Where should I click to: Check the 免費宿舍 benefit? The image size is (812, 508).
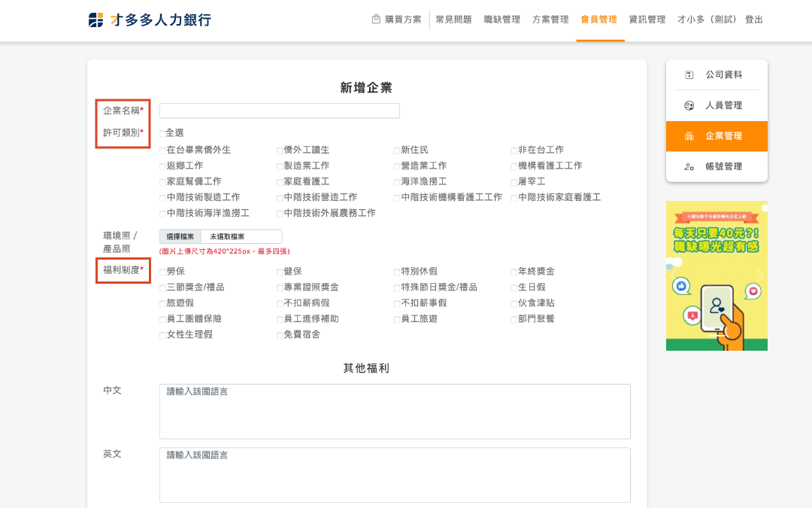click(x=280, y=335)
